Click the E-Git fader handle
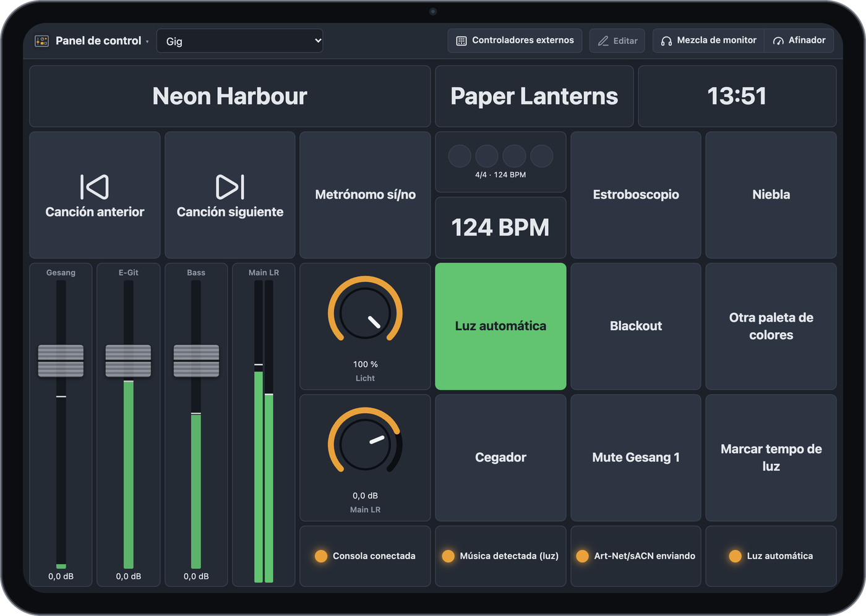The image size is (866, 616). pyautogui.click(x=128, y=361)
